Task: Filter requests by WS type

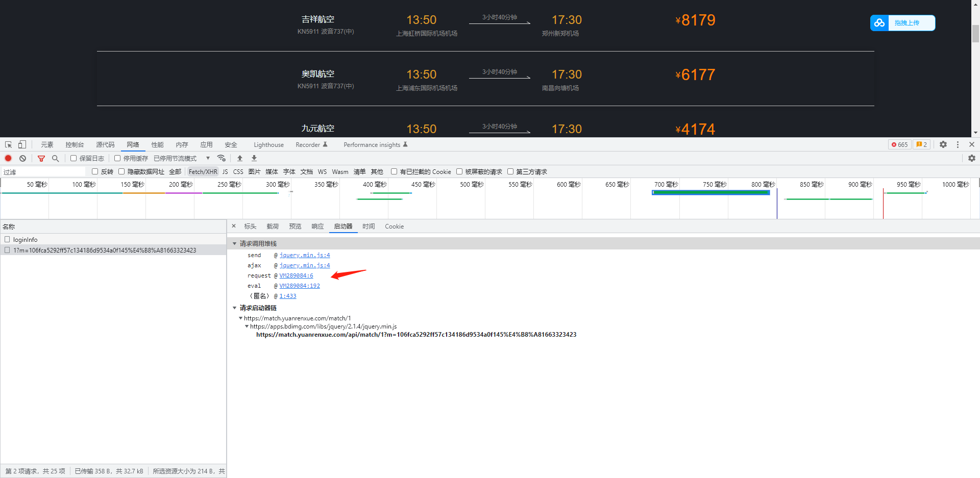Action: [322, 172]
